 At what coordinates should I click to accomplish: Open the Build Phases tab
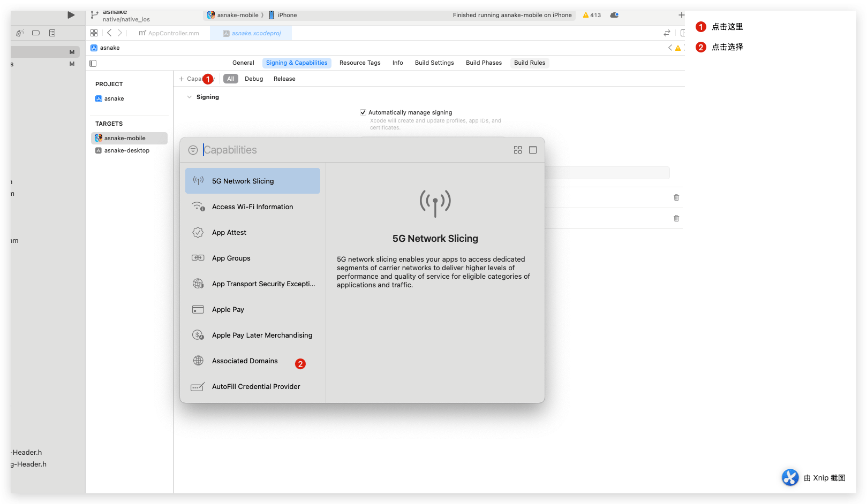484,63
